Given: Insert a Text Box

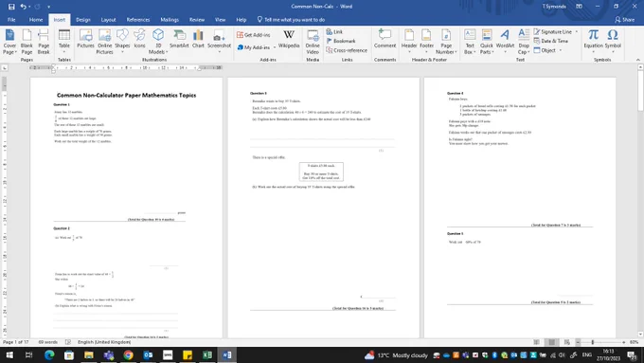Looking at the screenshot, I should 470,42.
